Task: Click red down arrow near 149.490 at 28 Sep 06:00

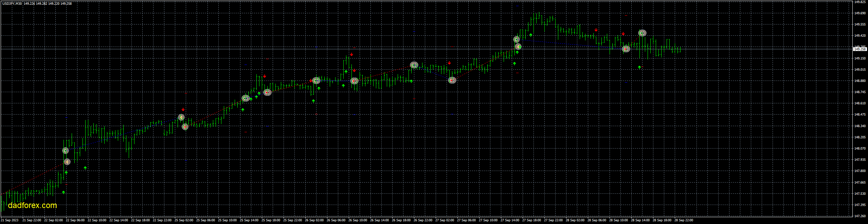Action: click(596, 30)
